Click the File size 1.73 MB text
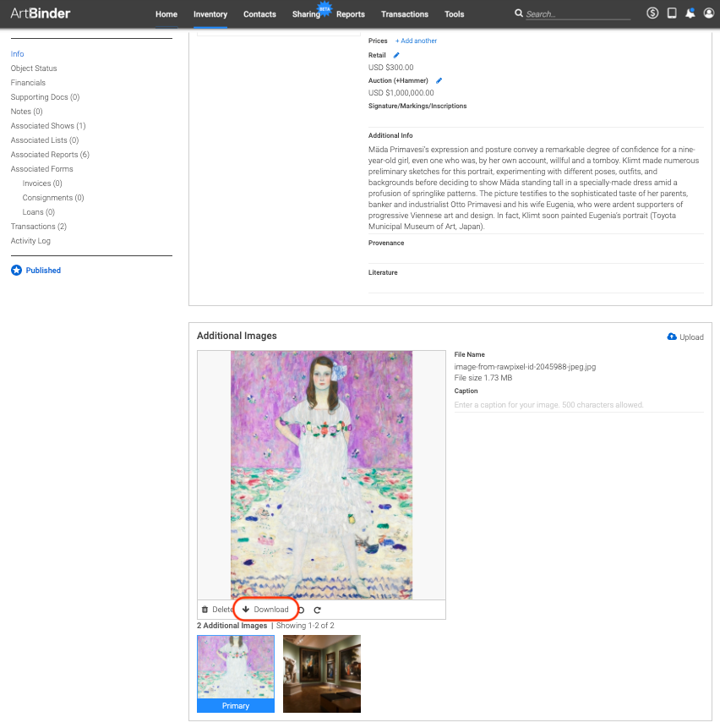The width and height of the screenshot is (720, 728). pos(483,378)
